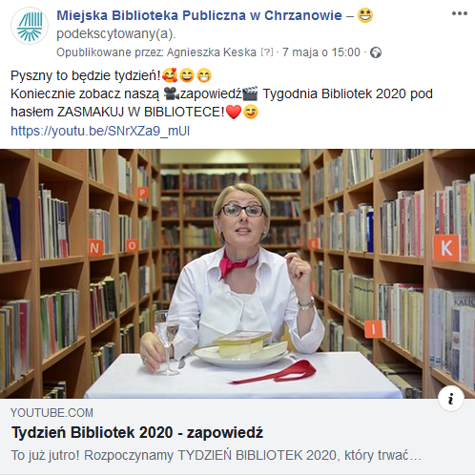The width and height of the screenshot is (475, 476).
Task: Click the clapperboard emoji after zapowiedź
Action: click(250, 93)
